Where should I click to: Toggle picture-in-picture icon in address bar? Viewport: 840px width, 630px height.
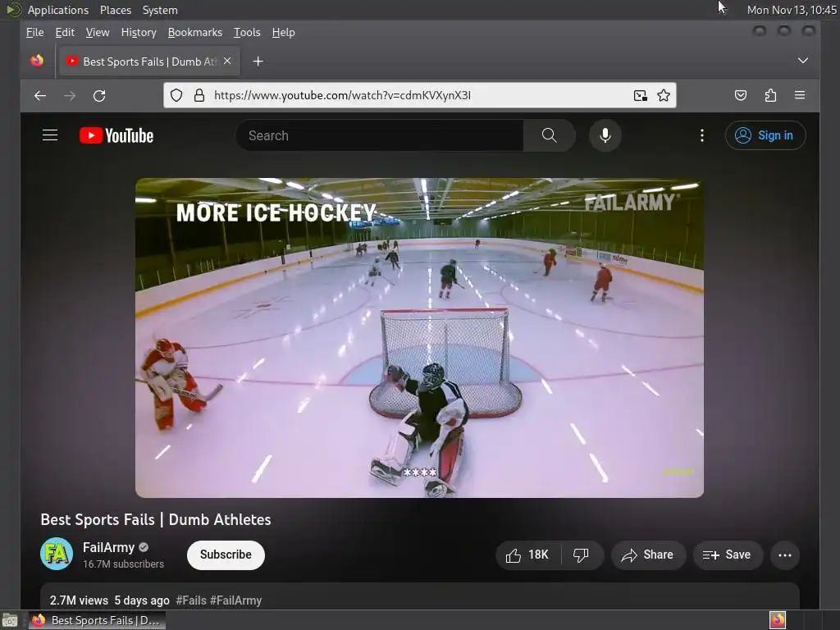click(x=640, y=95)
